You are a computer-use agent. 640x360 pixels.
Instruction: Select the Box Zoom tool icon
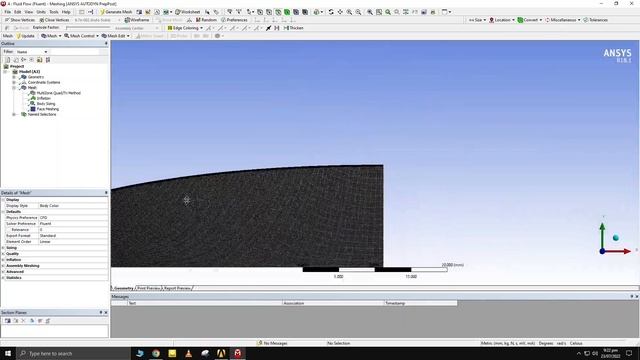[358, 12]
